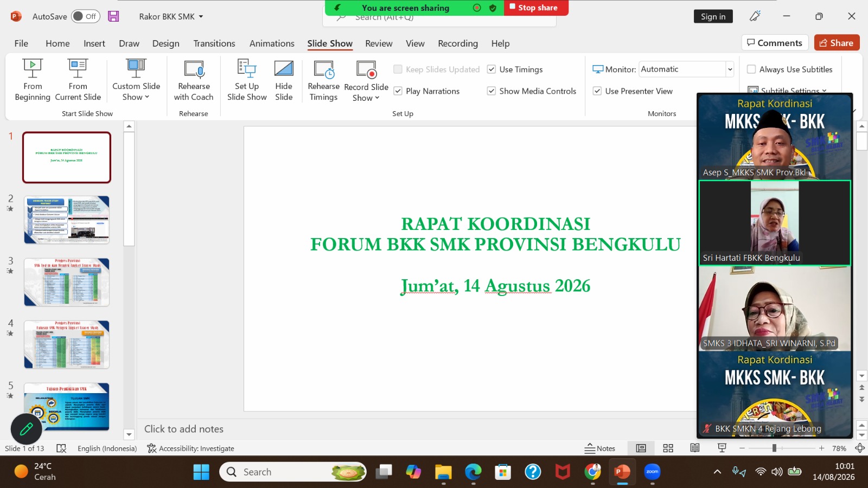Click the Set Up Slide Show icon

(x=247, y=69)
